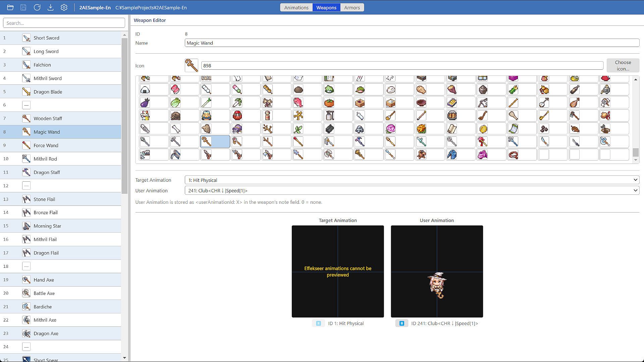644x362 pixels.
Task: Select Force Wand weapon
Action: coord(61,145)
